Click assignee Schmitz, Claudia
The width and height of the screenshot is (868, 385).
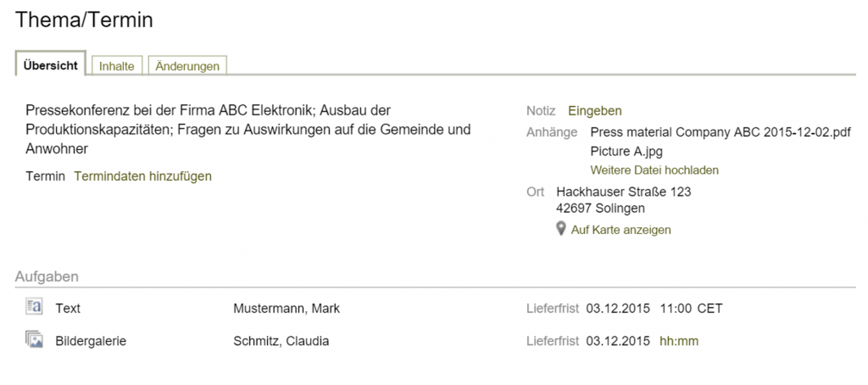click(281, 341)
